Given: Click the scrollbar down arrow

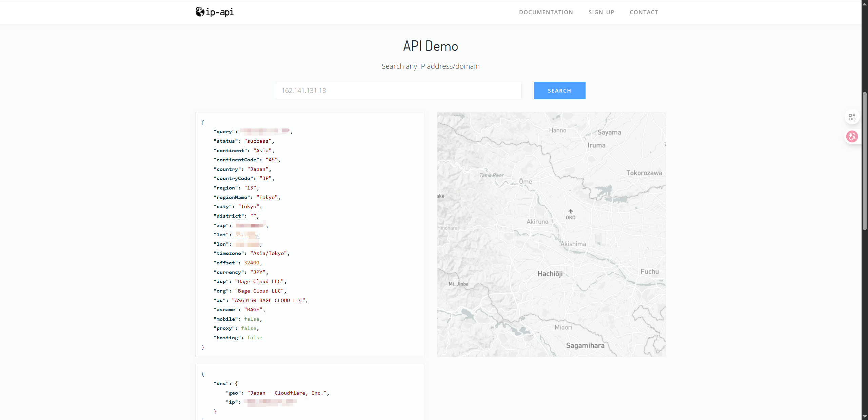Looking at the screenshot, I should [865, 416].
